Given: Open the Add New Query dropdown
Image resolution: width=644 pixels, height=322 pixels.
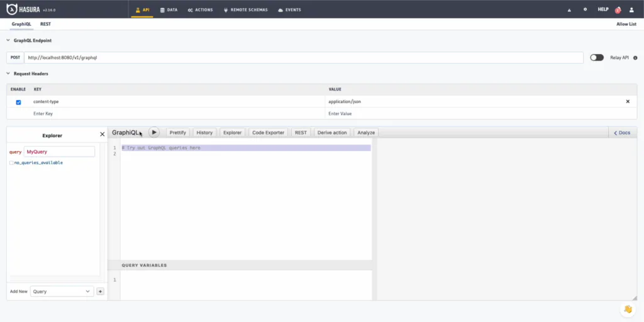Looking at the screenshot, I should point(62,291).
